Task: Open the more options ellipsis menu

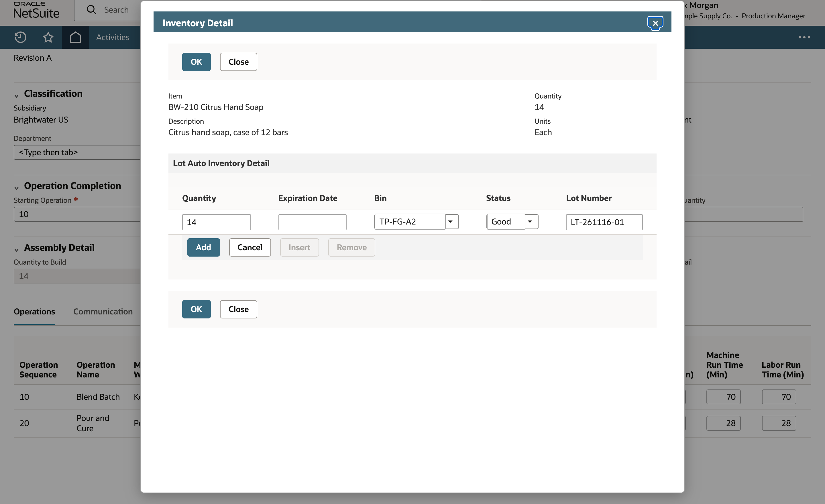Action: click(804, 37)
